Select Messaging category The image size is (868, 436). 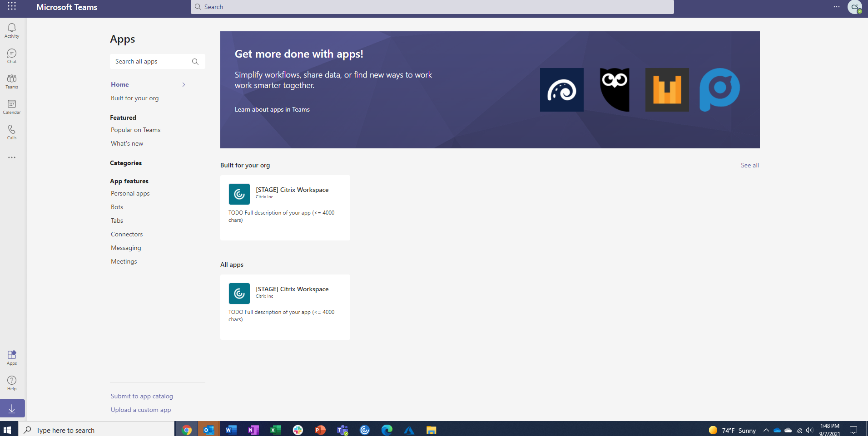pyautogui.click(x=126, y=248)
